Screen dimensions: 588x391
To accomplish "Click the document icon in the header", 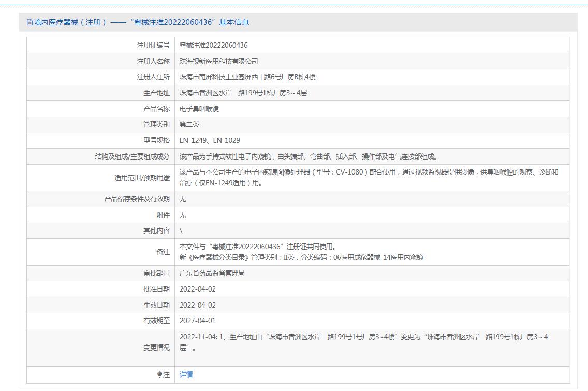I will pos(30,22).
